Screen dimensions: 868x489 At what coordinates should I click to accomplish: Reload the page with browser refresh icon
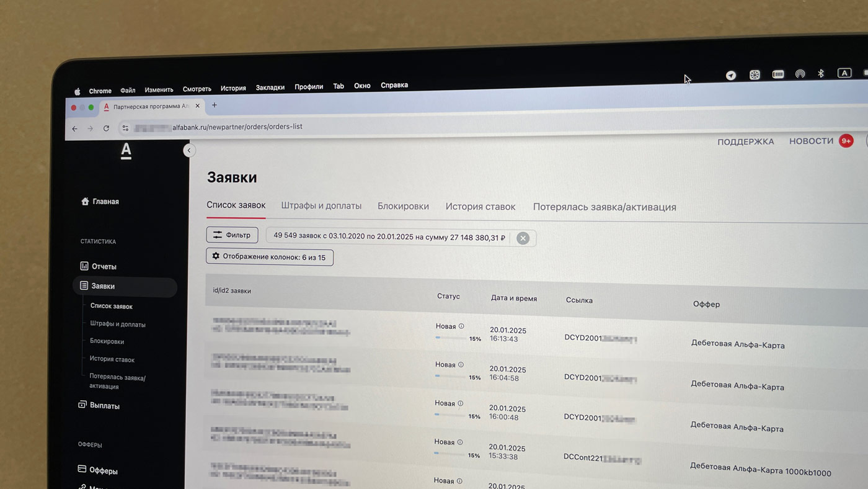(106, 128)
